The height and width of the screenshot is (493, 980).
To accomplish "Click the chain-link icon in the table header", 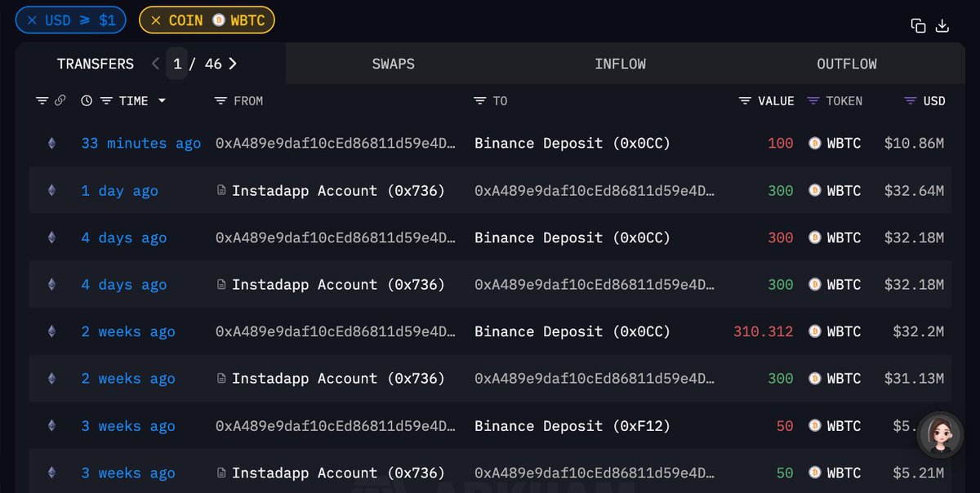I will pos(60,100).
